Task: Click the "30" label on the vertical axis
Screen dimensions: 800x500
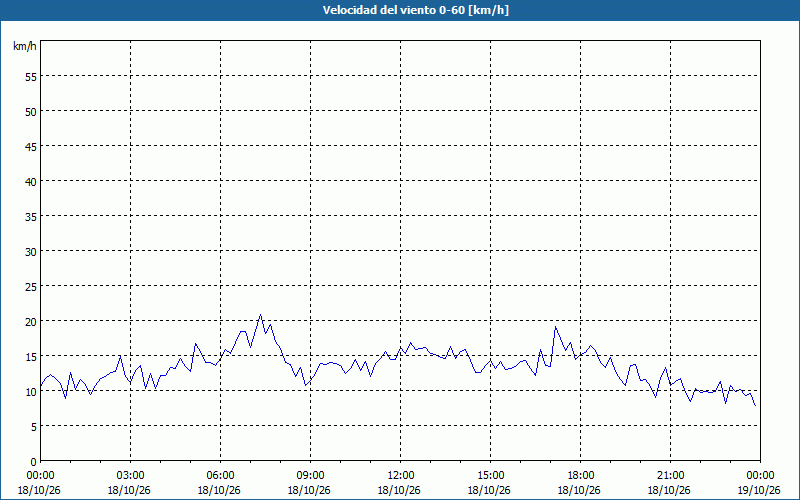Action: 31,252
